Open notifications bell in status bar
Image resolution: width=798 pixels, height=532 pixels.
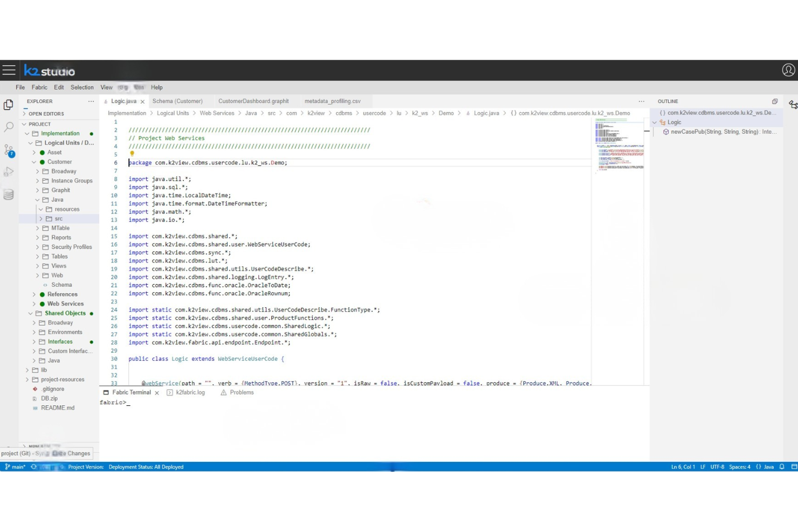point(782,467)
